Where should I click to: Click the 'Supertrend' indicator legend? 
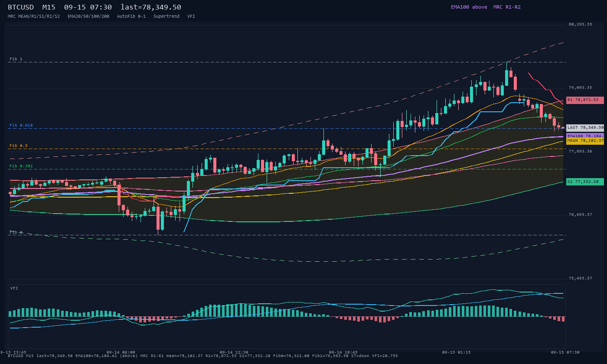166,16
